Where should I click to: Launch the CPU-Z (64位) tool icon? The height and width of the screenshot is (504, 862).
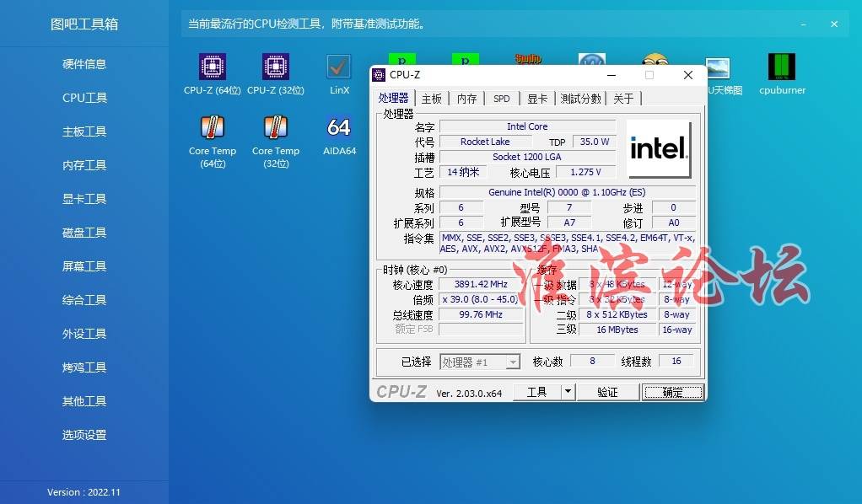tap(213, 67)
